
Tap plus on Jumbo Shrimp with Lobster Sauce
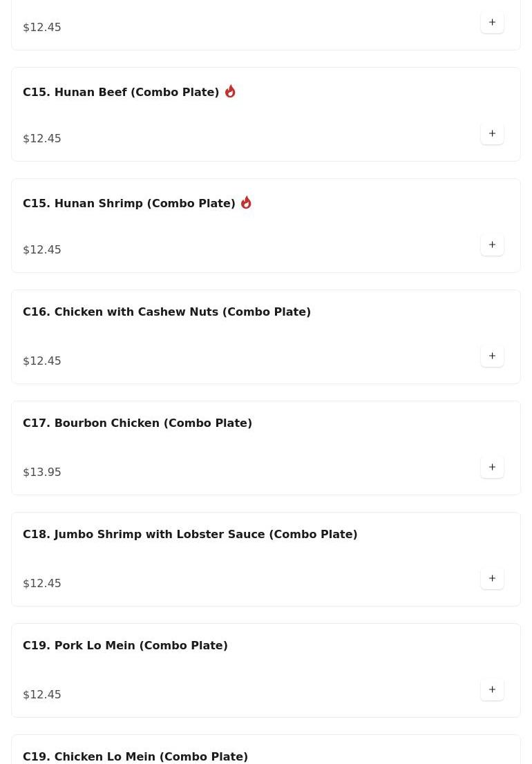[492, 578]
